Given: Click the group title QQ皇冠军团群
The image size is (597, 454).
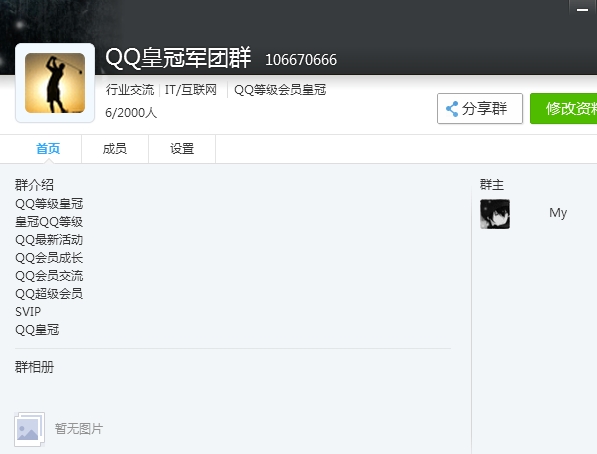Looking at the screenshot, I should coord(178,58).
